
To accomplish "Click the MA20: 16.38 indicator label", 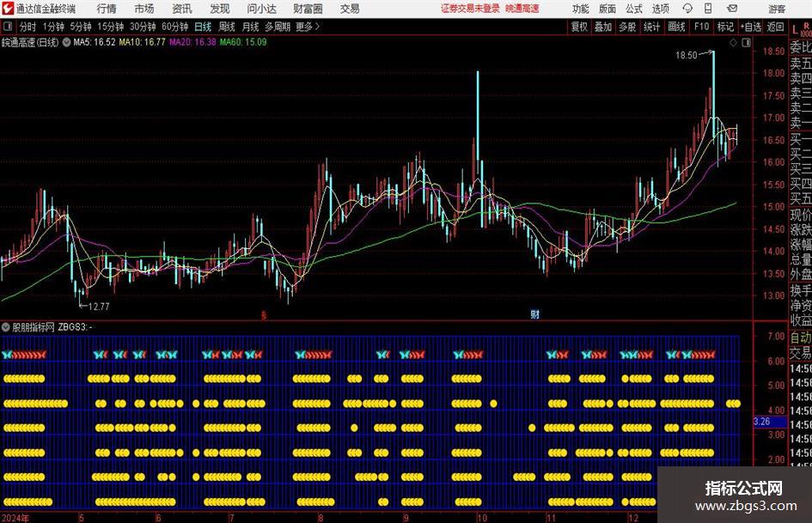I will (x=192, y=42).
